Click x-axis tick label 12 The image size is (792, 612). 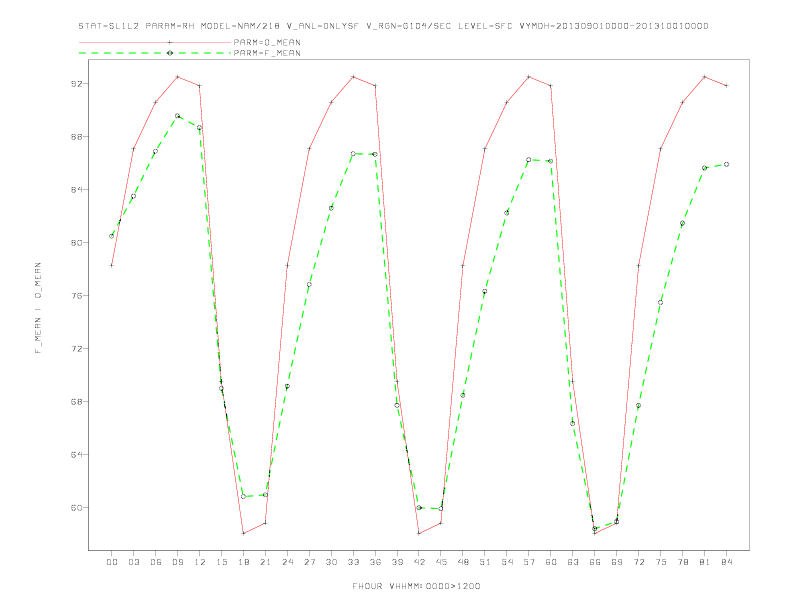point(200,562)
